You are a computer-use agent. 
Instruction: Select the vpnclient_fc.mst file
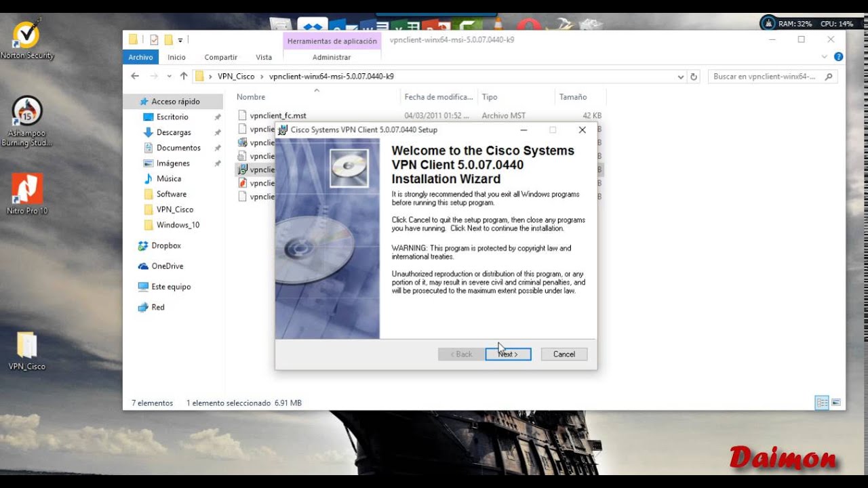pos(278,116)
